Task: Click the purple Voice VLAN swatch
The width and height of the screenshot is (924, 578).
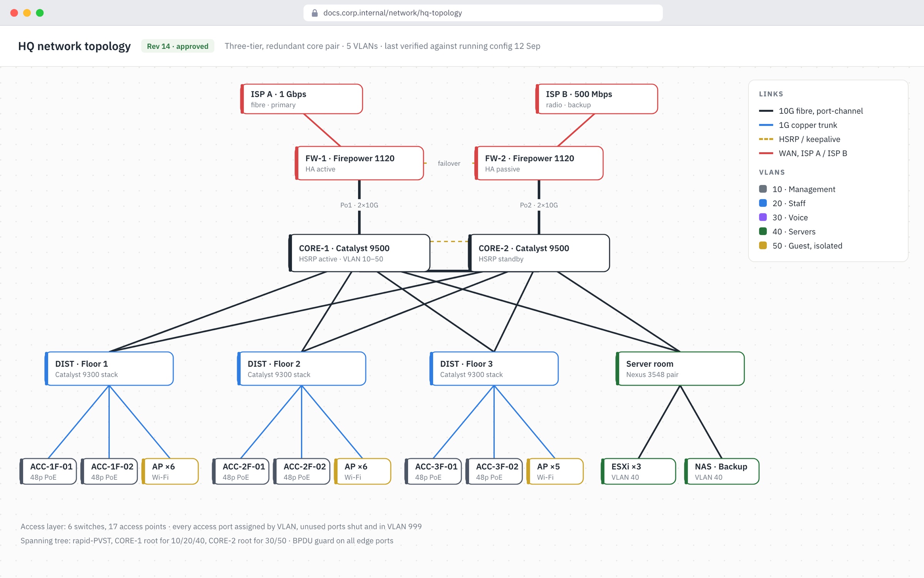Action: point(763,217)
